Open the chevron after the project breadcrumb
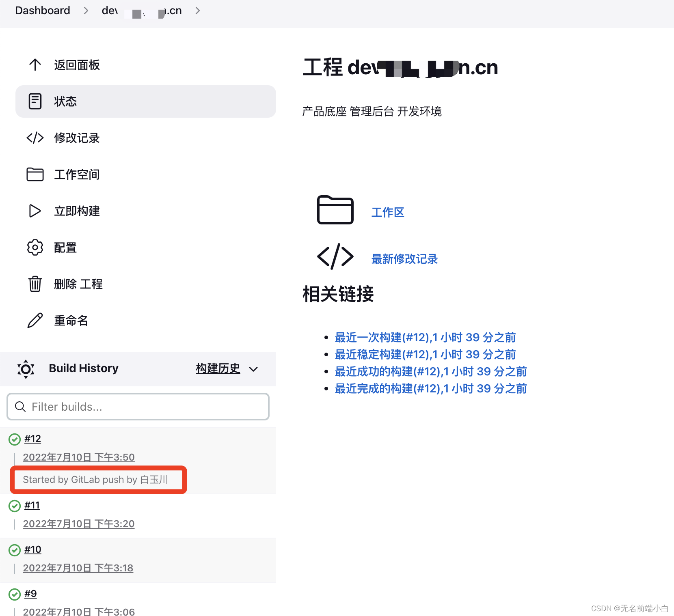Viewport: 674px width, 616px height. [x=198, y=11]
